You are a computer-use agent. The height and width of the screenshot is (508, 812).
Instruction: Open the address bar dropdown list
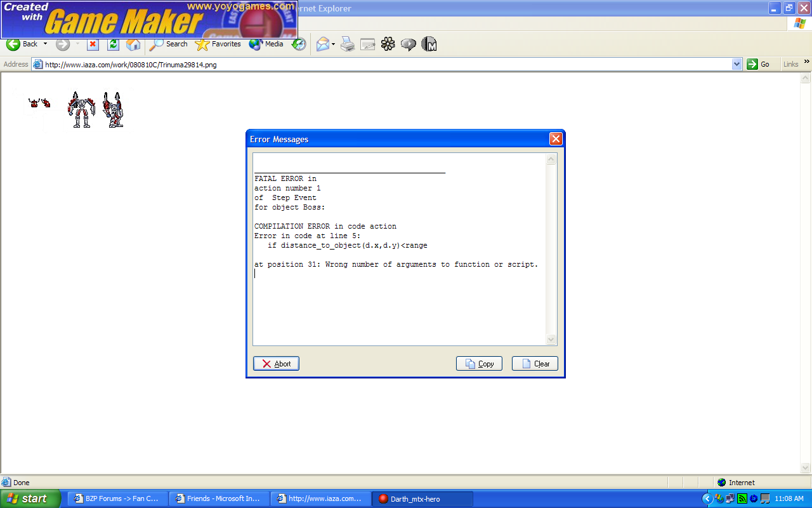point(737,63)
